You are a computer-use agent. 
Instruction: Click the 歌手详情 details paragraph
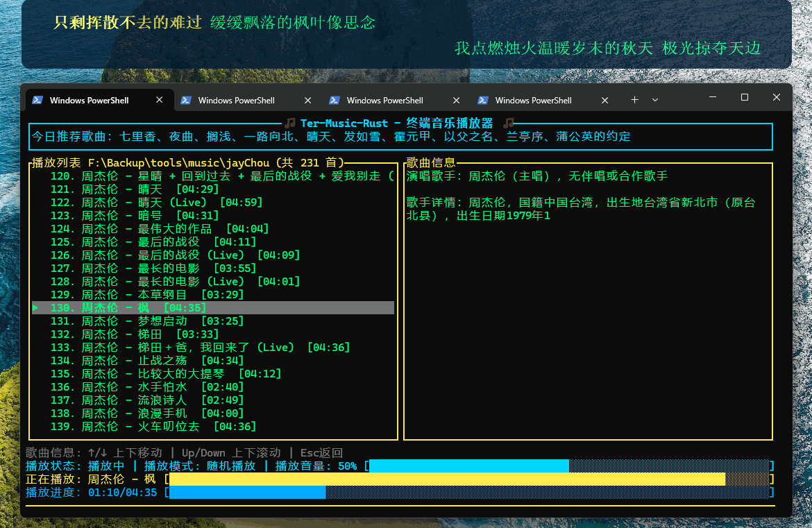pos(580,209)
